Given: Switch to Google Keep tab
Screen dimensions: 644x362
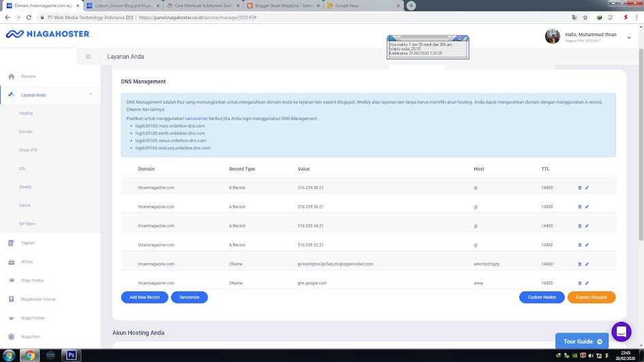Looking at the screenshot, I should 363,5.
